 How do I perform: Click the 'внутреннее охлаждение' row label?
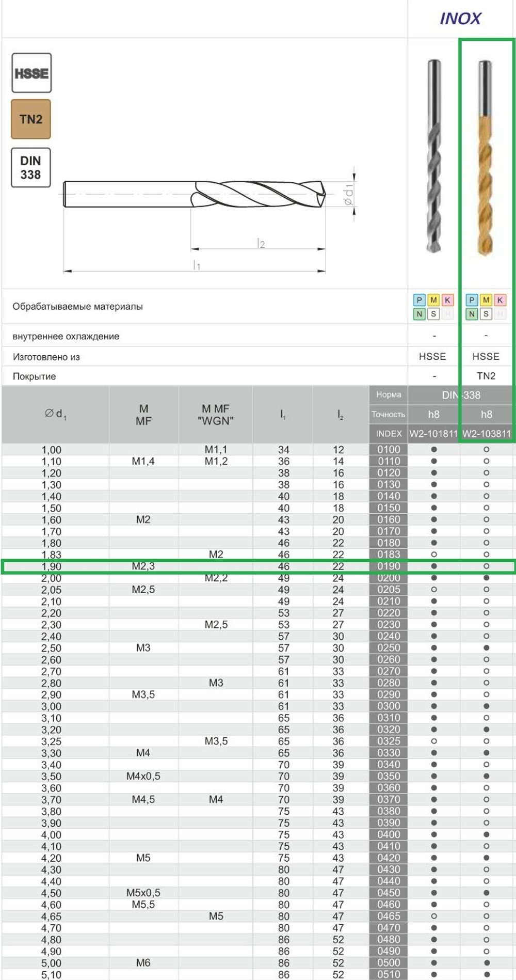66,337
